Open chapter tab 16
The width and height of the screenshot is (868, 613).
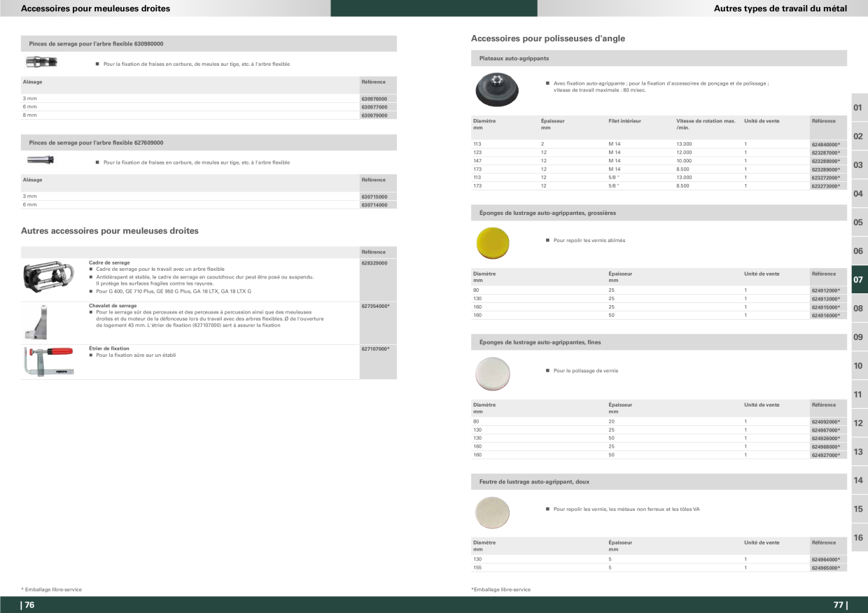point(858,538)
